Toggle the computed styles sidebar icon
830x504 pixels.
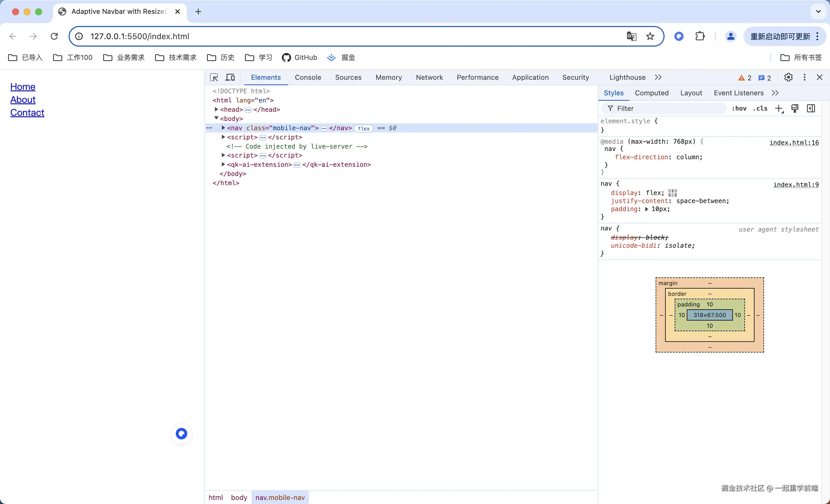pos(811,108)
